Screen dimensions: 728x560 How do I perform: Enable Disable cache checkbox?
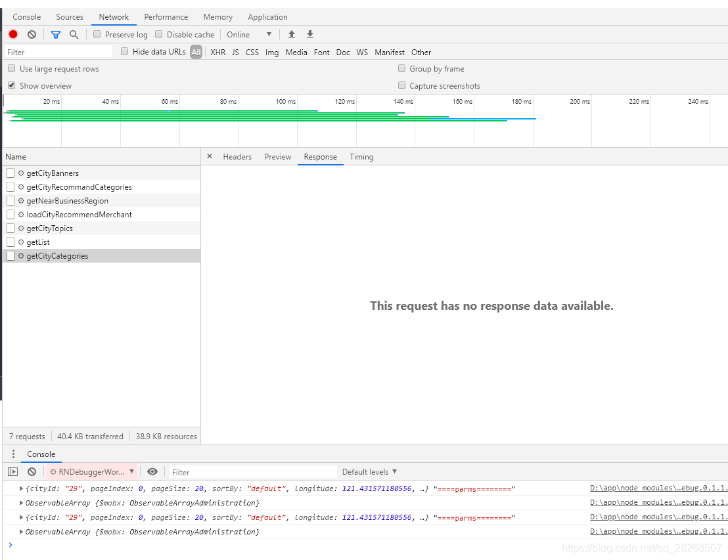pyautogui.click(x=159, y=34)
